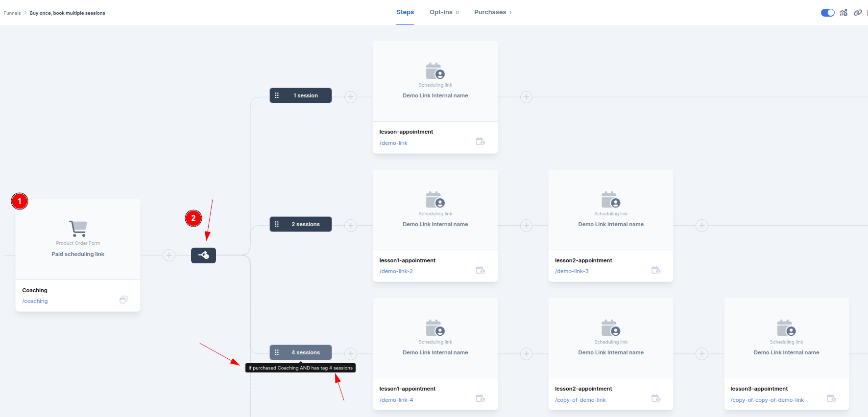Click the decision split node icon
The height and width of the screenshot is (417, 868).
[x=203, y=255]
